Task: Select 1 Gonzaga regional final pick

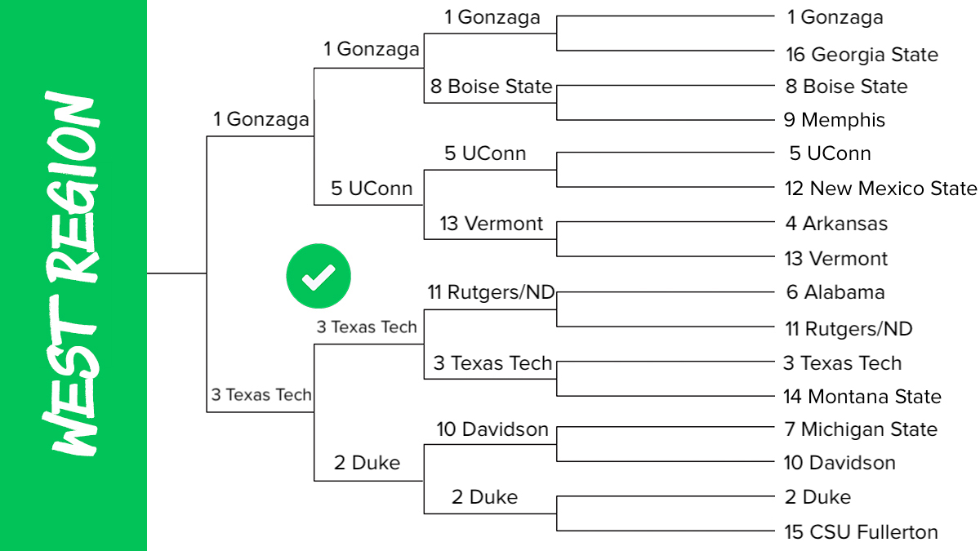Action: click(x=261, y=119)
